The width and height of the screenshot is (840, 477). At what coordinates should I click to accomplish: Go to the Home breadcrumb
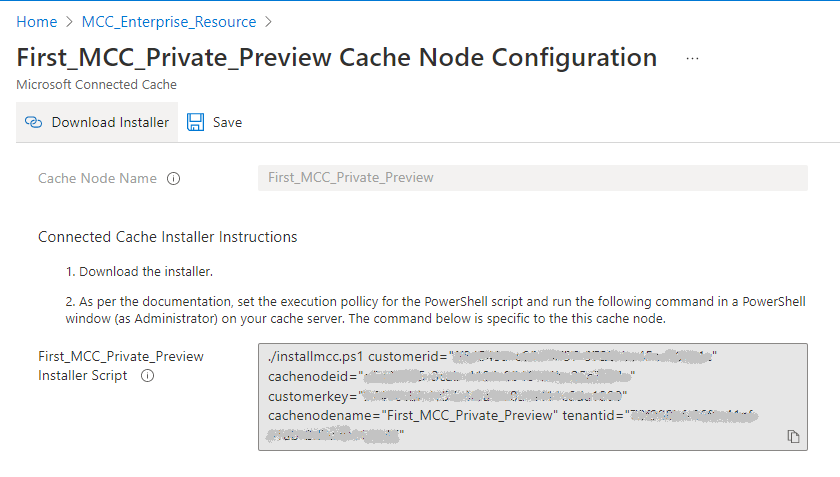(x=37, y=22)
